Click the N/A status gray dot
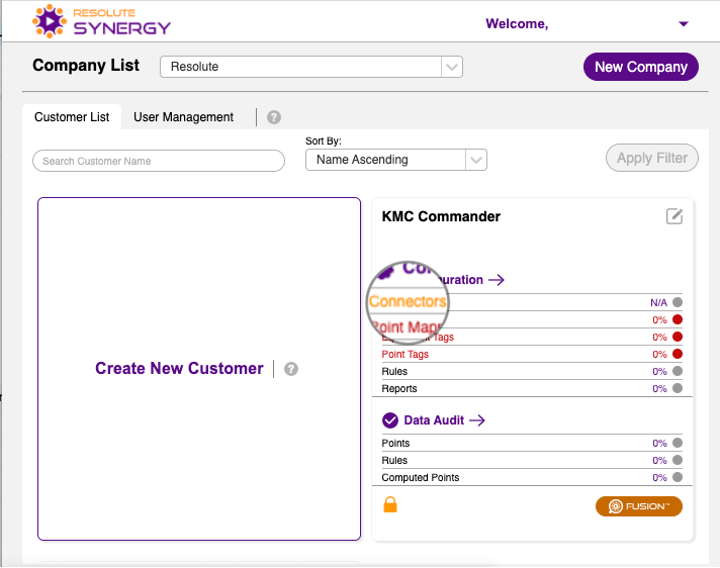Screen dimensions: 720x568 pos(677,302)
